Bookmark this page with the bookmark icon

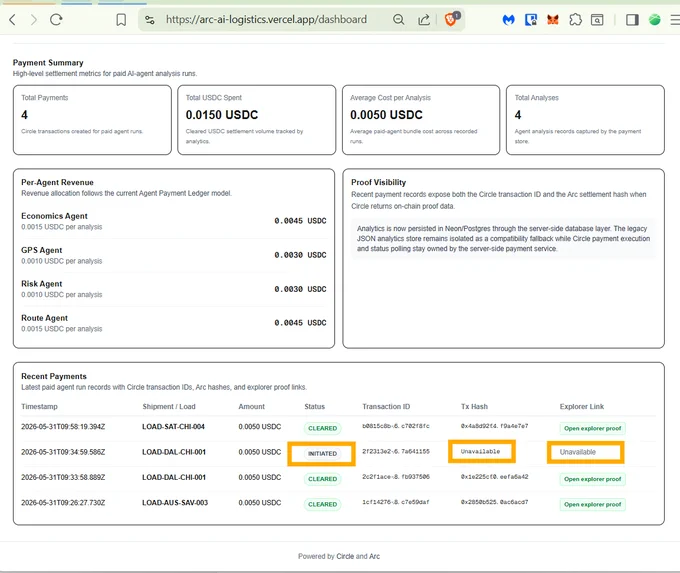(121, 20)
